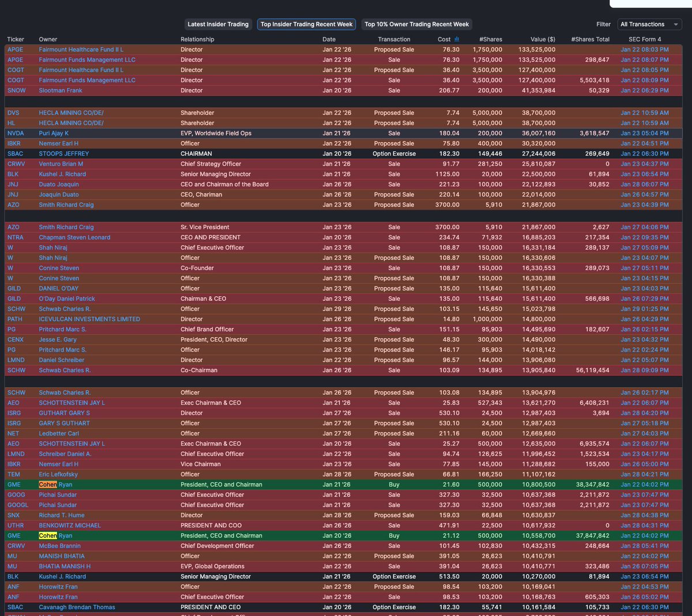
Task: Open the CENX ticker link
Action: pyautogui.click(x=15, y=340)
